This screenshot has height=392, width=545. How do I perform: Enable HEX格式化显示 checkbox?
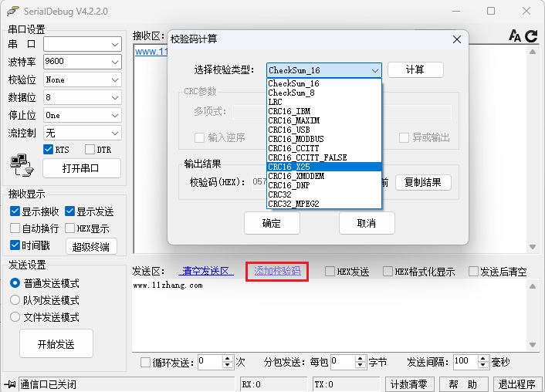coord(388,271)
